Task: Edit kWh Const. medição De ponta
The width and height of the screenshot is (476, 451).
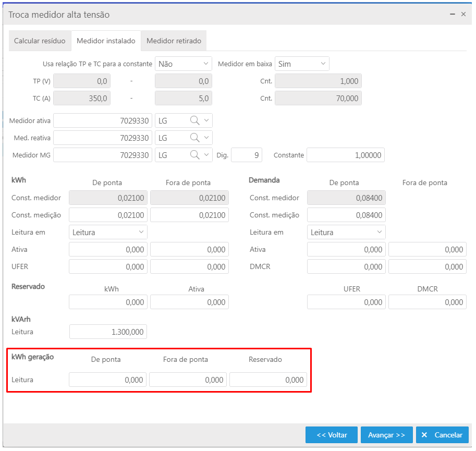Action: click(x=108, y=215)
